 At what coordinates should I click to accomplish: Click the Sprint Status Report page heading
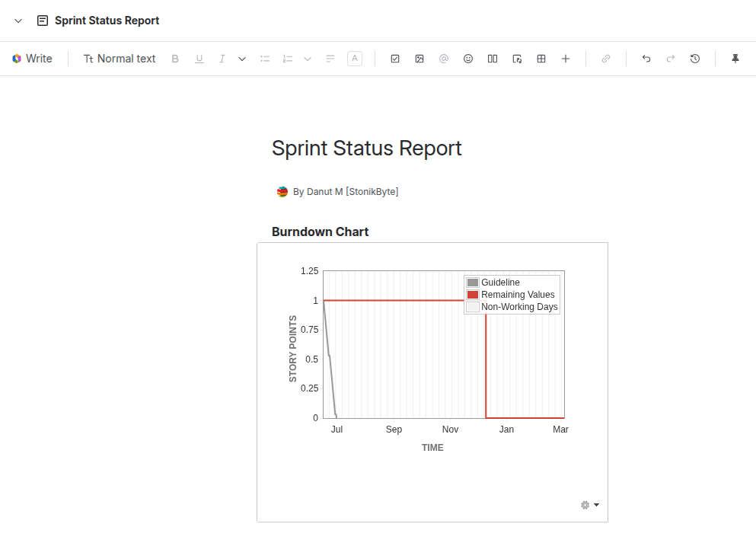pyautogui.click(x=366, y=148)
